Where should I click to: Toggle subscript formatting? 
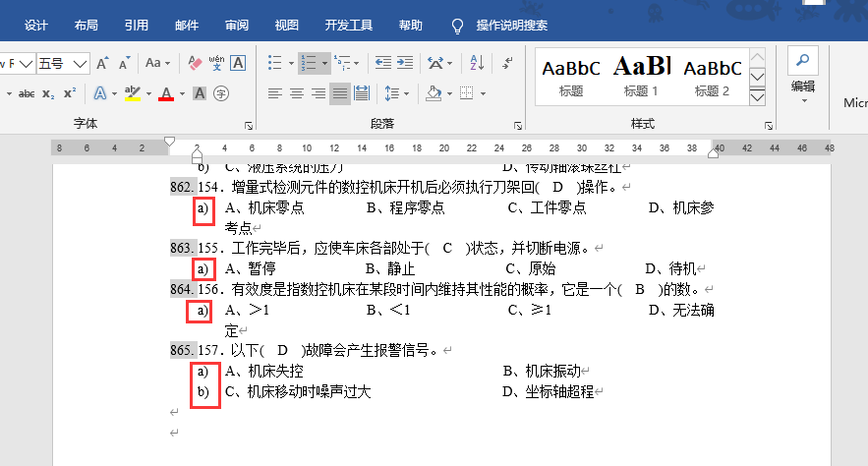tap(48, 93)
